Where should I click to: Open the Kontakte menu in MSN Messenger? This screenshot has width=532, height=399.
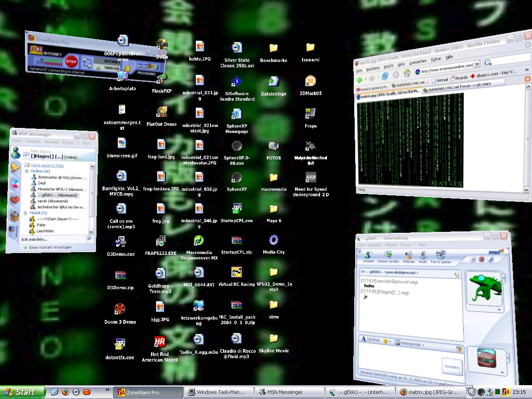33,141
